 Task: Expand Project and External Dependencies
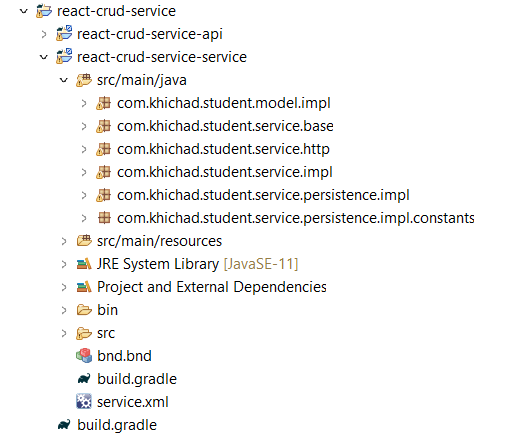[64, 287]
